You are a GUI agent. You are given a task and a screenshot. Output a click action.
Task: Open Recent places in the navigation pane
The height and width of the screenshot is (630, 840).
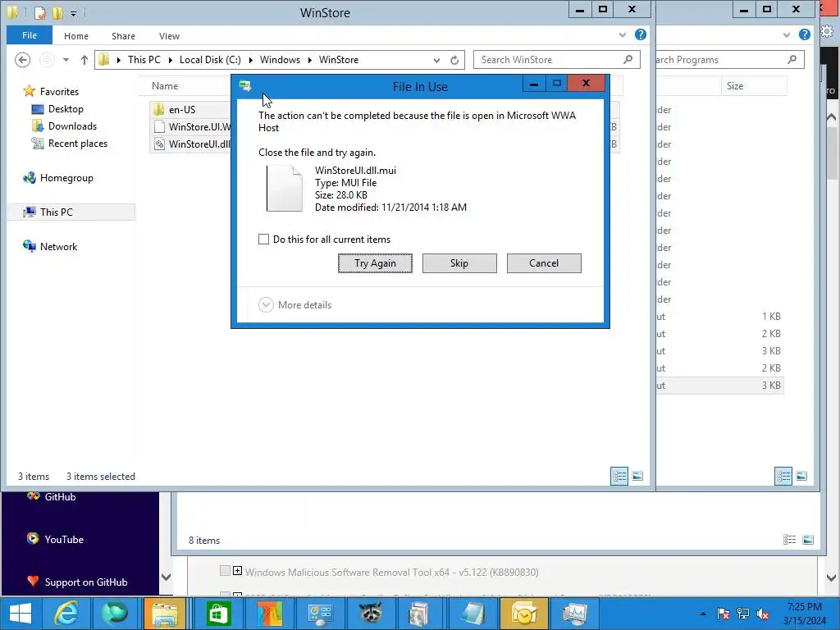tap(78, 143)
